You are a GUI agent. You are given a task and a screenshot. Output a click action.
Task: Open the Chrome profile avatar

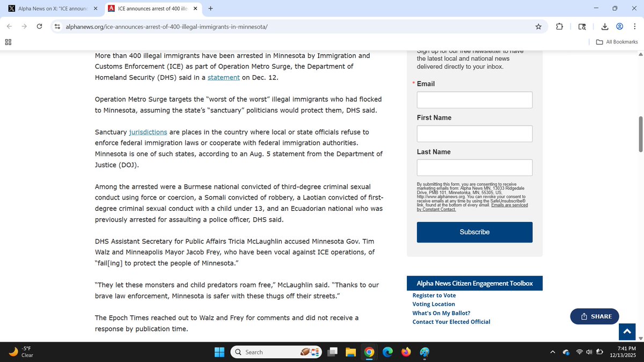(x=620, y=26)
